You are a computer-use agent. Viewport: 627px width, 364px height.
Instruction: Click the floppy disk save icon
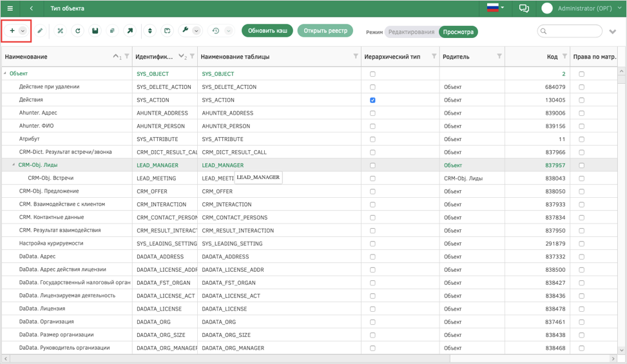click(x=95, y=31)
